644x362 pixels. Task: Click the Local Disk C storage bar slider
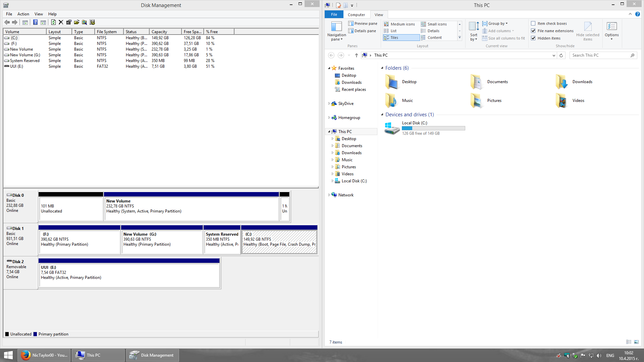[x=433, y=128]
